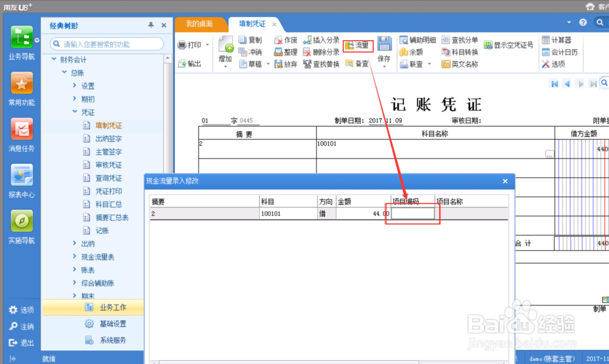Select the 填制凭证 tab

point(254,24)
